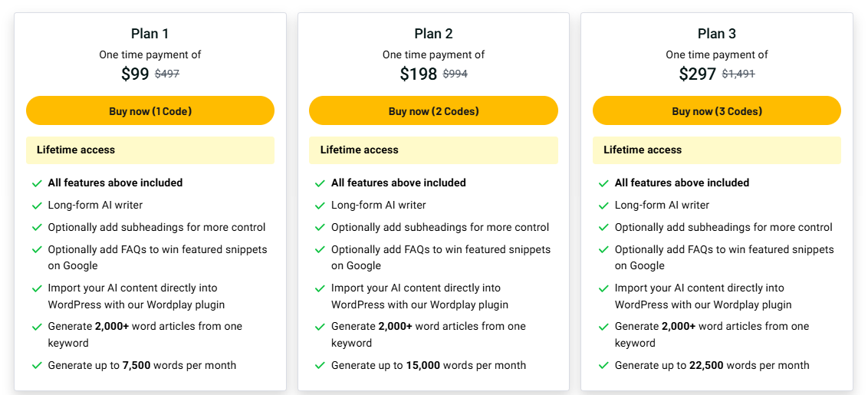Viewport: 868px width, 395px height.
Task: Click checkmark by Plan 3 WordPress import feature
Action: point(603,288)
